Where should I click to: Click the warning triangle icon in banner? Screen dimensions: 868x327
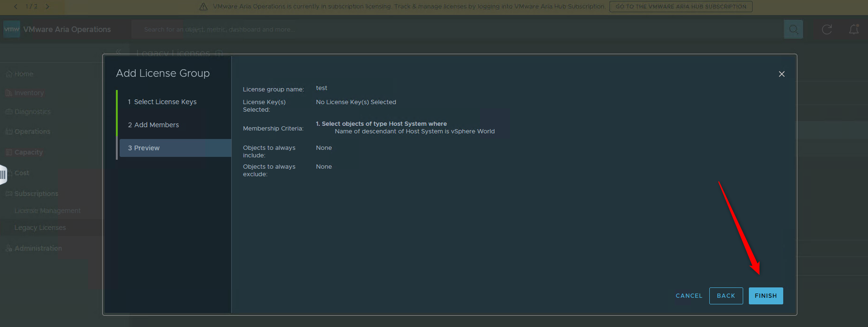[x=203, y=7]
